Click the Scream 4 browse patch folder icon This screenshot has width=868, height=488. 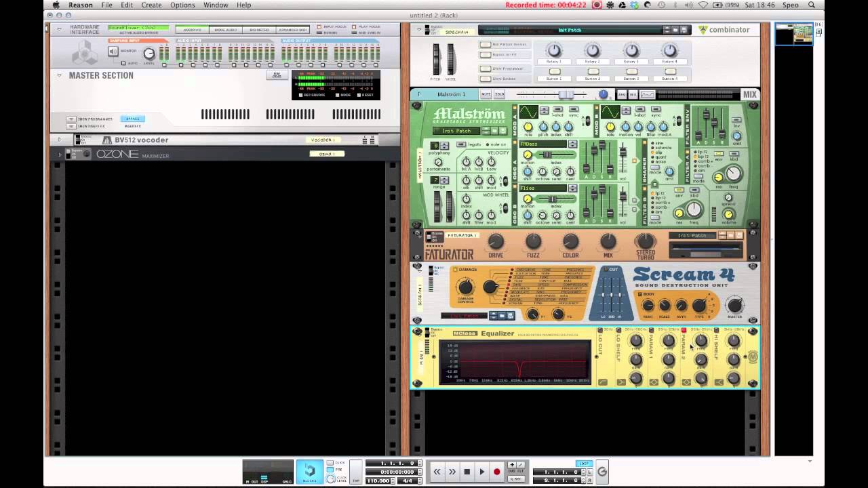pos(502,315)
